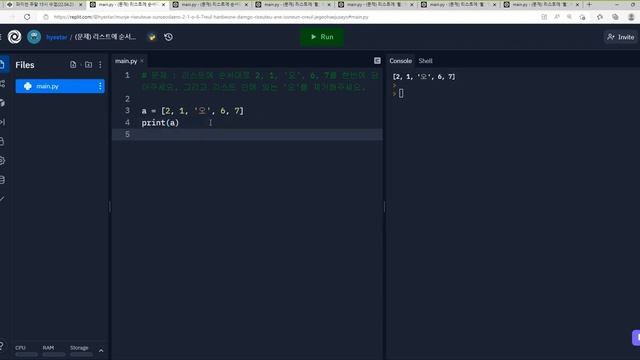Open the Debugger sidebar icon
The height and width of the screenshot is (360, 640).
pyautogui.click(x=2, y=122)
